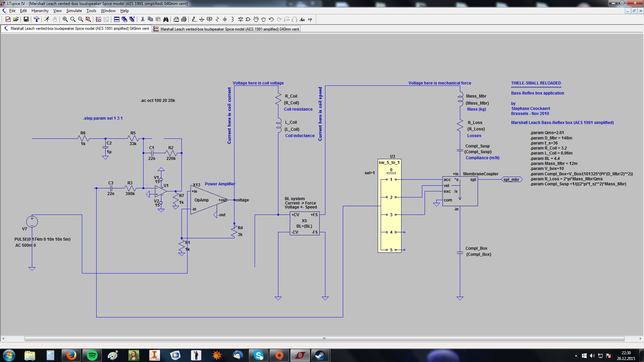Image resolution: width=644 pixels, height=362 pixels.
Task: Open Firefox from the taskbar
Action: (x=71, y=355)
